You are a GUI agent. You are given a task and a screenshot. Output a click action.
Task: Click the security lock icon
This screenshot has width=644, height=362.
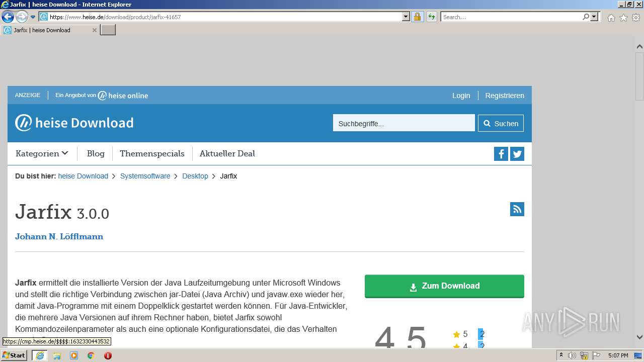(x=417, y=17)
